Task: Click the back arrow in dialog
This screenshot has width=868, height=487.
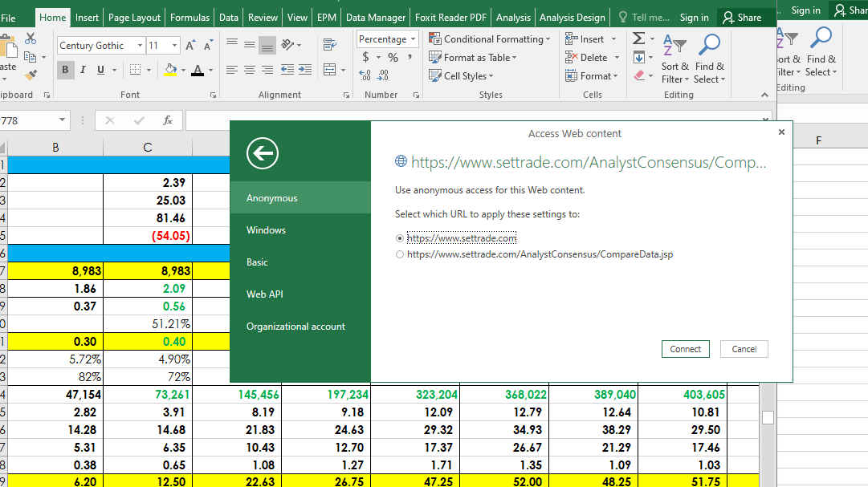Action: point(263,152)
